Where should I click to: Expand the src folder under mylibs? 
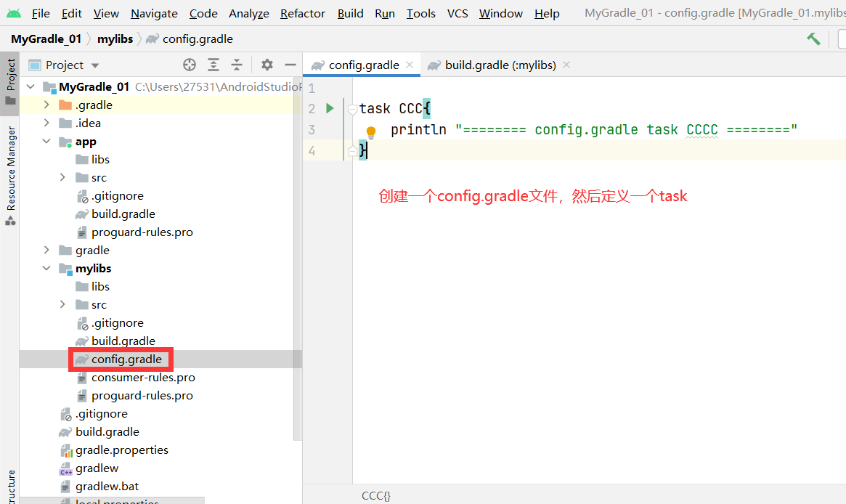62,304
